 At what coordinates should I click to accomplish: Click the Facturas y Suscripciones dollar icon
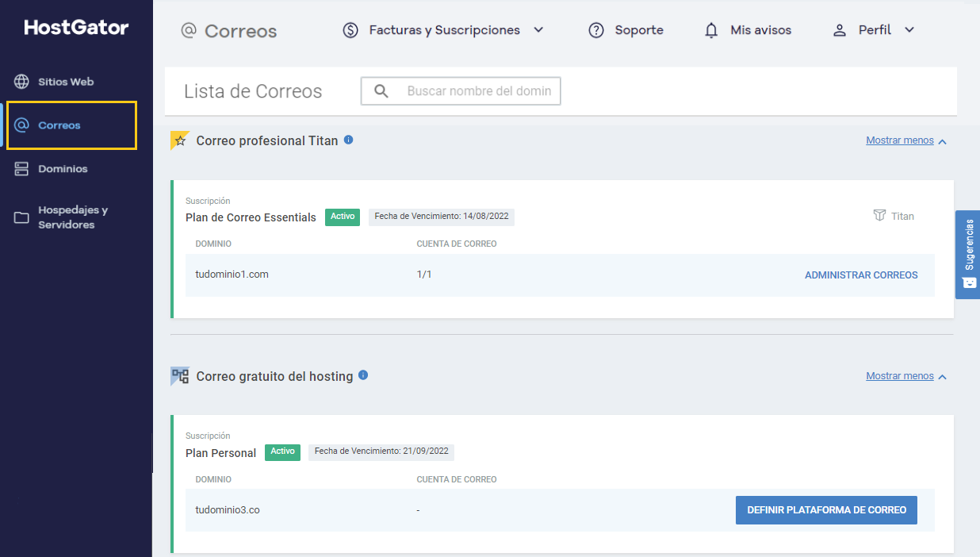[350, 30]
